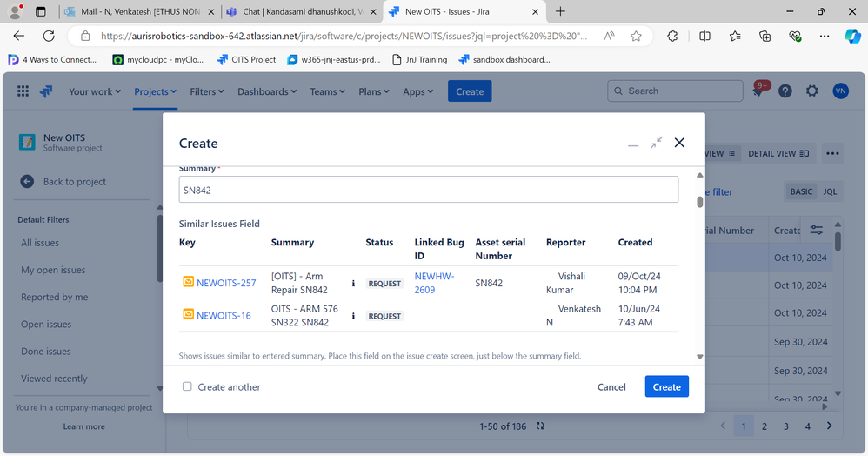Click the dialog scrollbar down arrow
The height and width of the screenshot is (456, 868).
click(700, 357)
